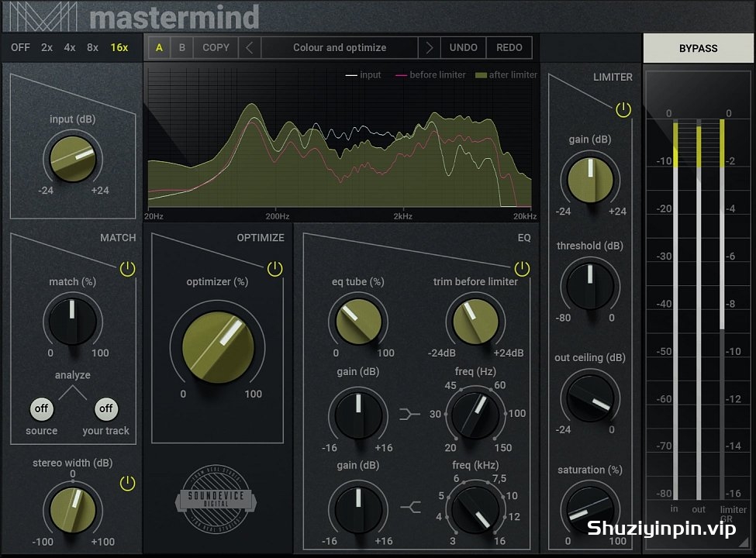Click the spectrum analyzer display

pos(340,139)
